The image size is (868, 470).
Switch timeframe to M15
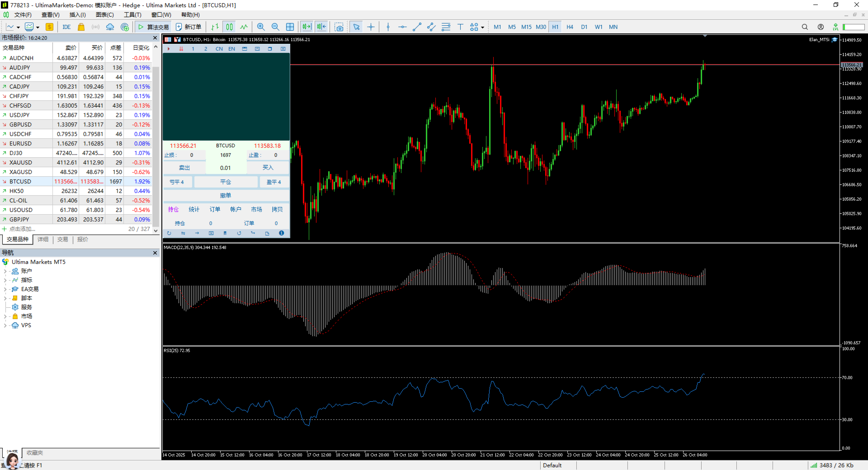coord(526,27)
